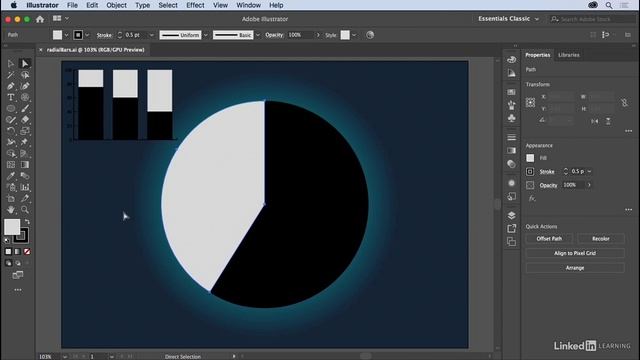Click the Offset Path button
Screen dimensions: 640x360
tap(549, 239)
